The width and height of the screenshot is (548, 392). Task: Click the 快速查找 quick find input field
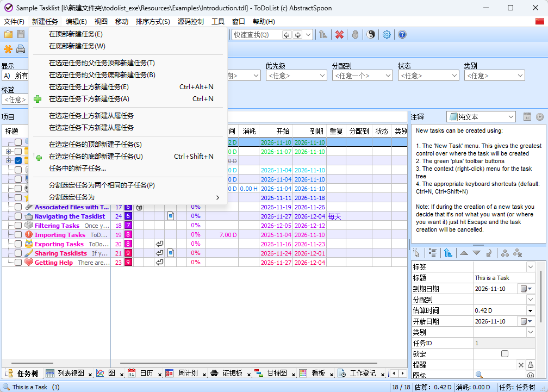point(257,35)
